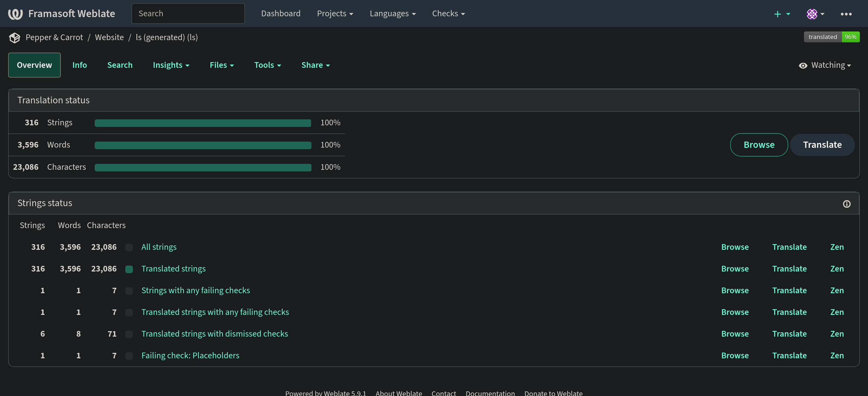Expand the Languages dropdown
The width and height of the screenshot is (868, 396).
(x=392, y=14)
